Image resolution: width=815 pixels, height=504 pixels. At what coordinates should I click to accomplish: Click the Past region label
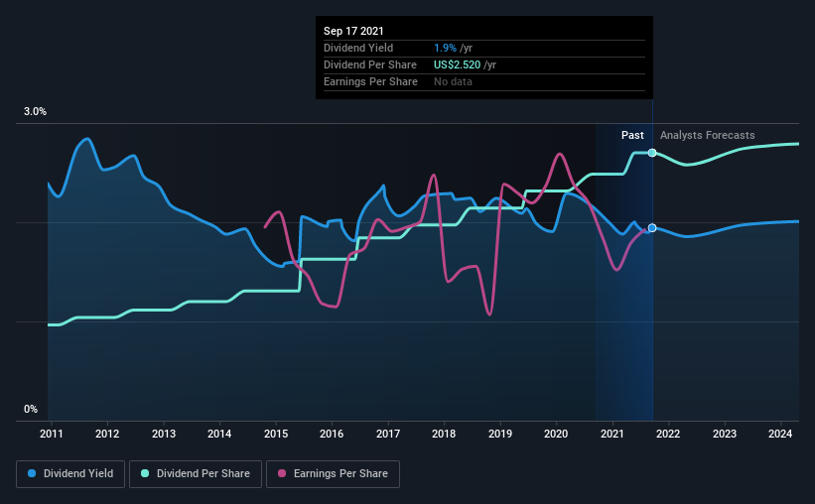point(632,135)
